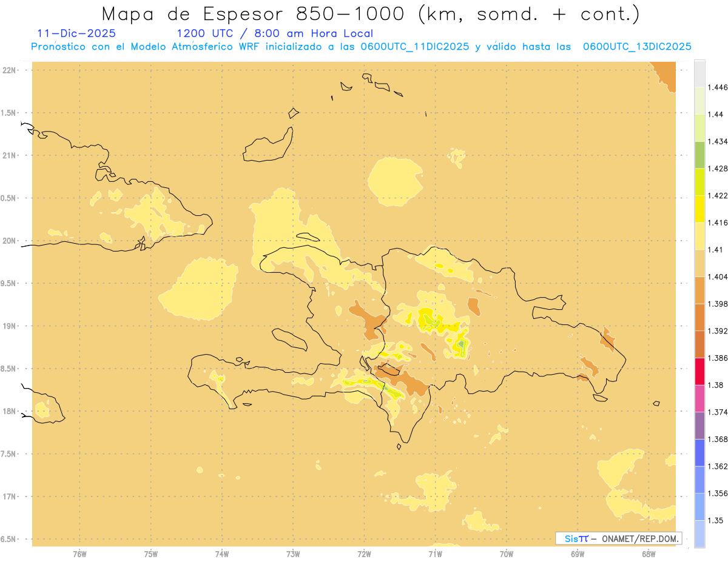The image size is (728, 562).
Task: Select the '68W' longitude label
Action: point(649,554)
